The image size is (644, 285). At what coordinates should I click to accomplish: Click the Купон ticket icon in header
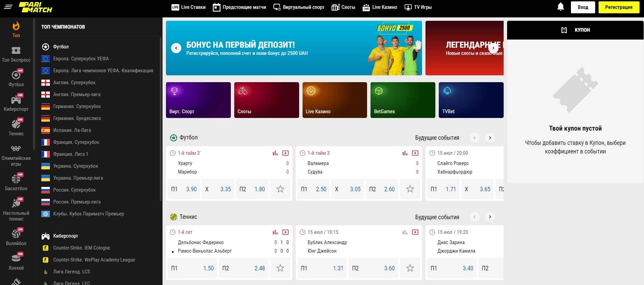pyautogui.click(x=564, y=30)
